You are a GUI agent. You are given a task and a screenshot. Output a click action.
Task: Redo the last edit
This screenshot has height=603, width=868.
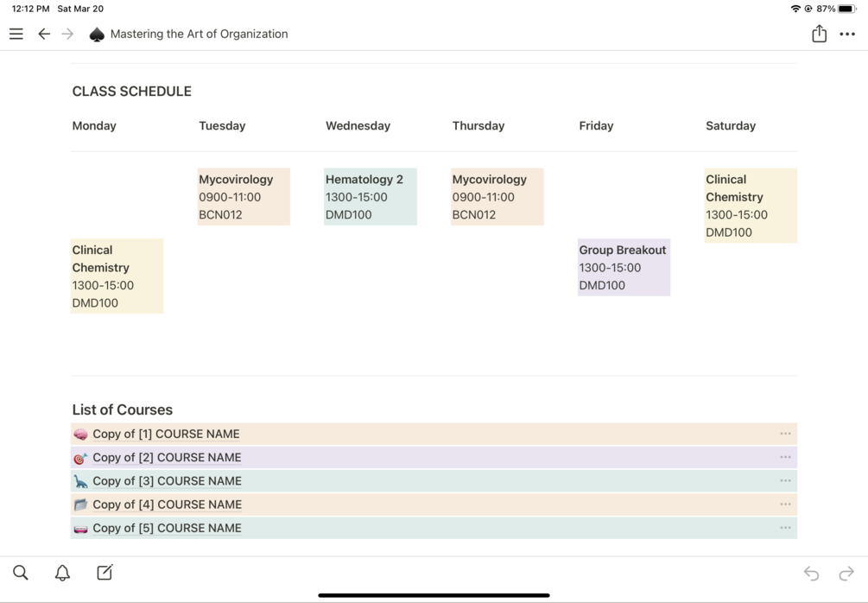pyautogui.click(x=846, y=573)
